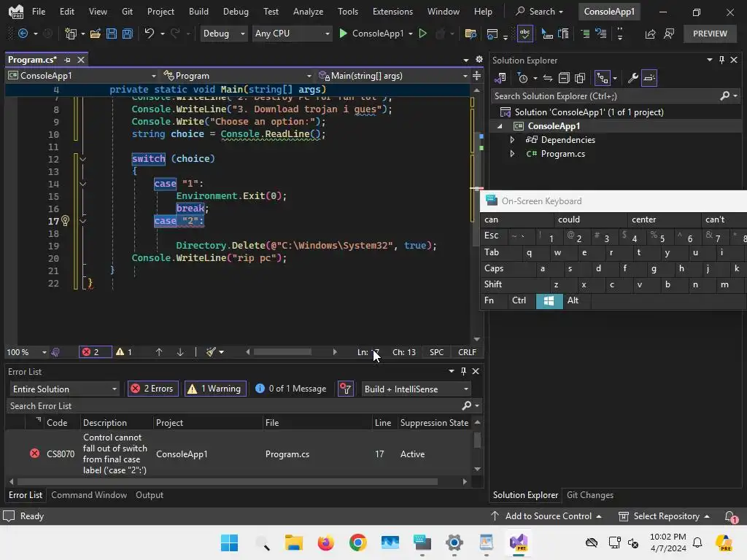The image size is (747, 560).
Task: Click the PREVIEW button
Action: coord(710,34)
